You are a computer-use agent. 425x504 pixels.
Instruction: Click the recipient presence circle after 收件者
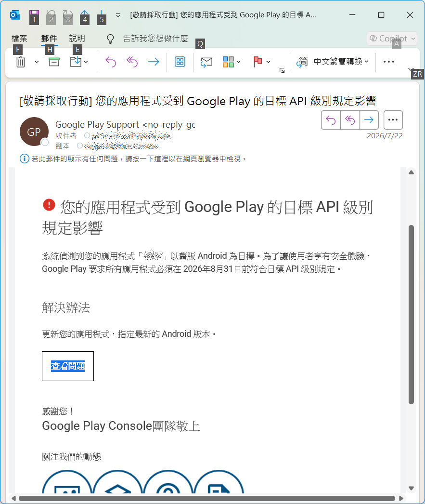click(87, 135)
